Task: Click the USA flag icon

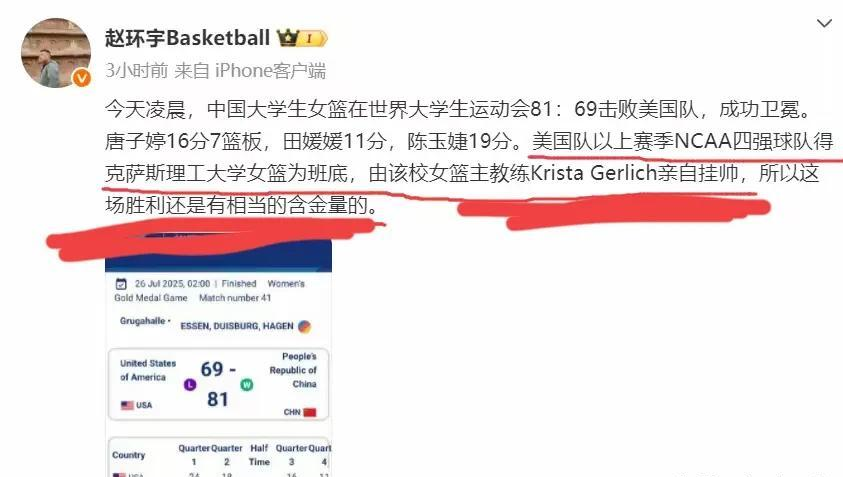Action: (x=127, y=405)
